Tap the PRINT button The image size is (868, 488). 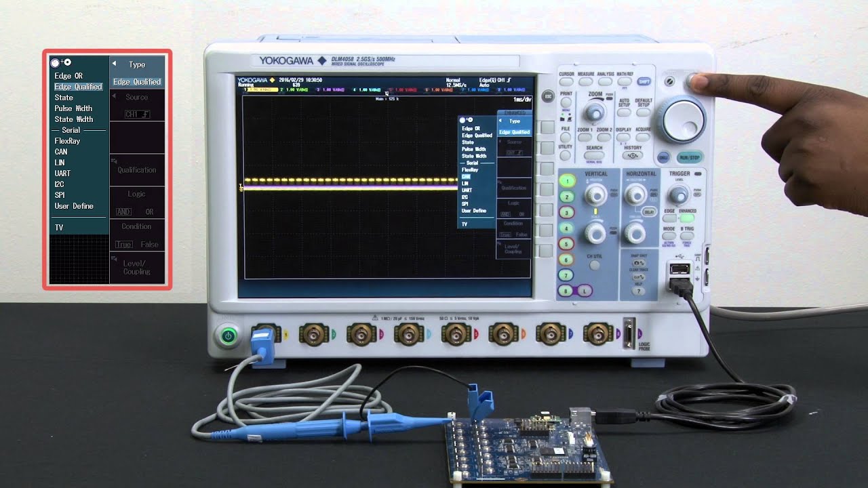tap(566, 102)
